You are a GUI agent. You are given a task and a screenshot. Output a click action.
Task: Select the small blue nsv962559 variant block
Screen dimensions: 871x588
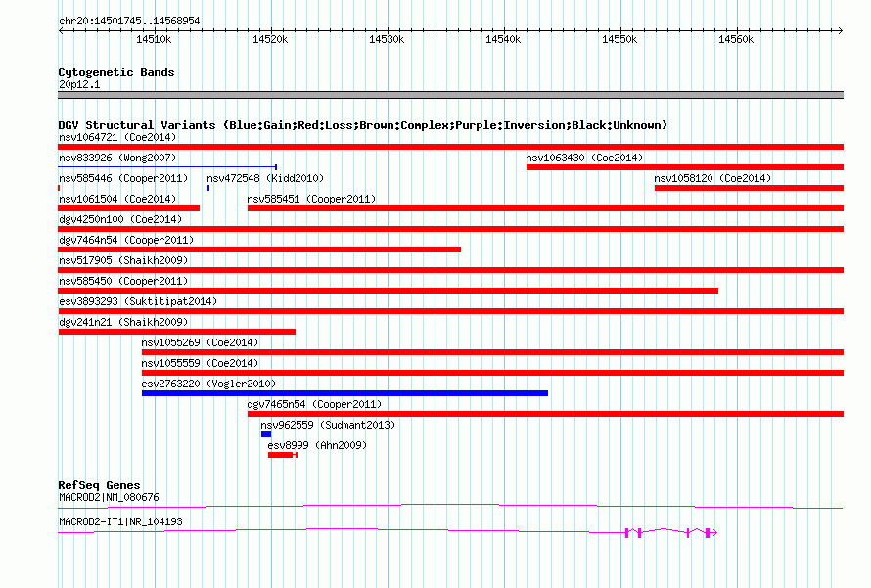(x=266, y=434)
